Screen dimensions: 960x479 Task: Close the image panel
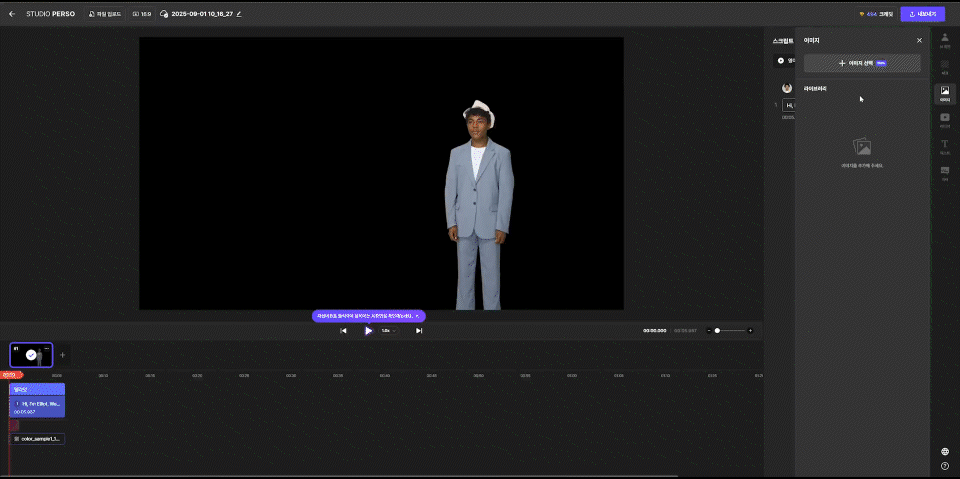point(920,41)
